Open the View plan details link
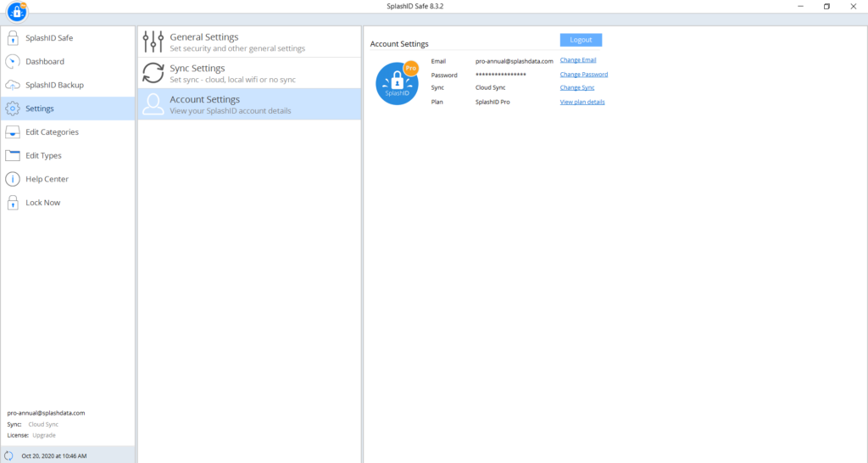Viewport: 868px width, 463px height. click(x=582, y=102)
